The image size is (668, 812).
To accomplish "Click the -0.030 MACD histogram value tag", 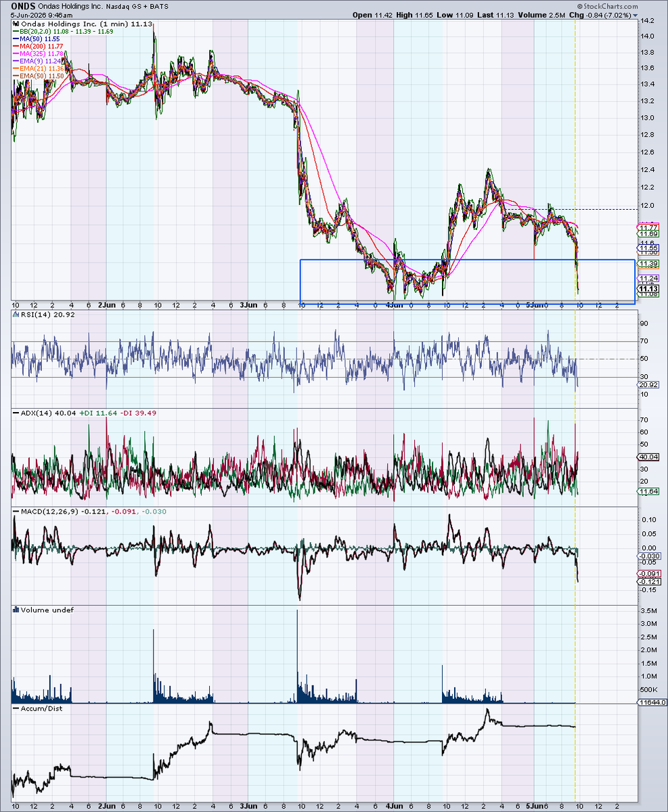I will tap(650, 556).
